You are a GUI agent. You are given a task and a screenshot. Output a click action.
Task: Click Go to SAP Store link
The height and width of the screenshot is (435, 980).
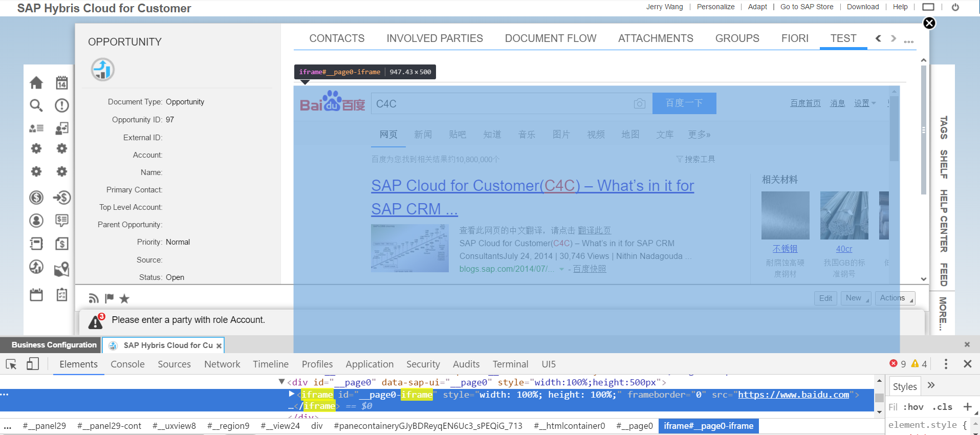click(807, 7)
